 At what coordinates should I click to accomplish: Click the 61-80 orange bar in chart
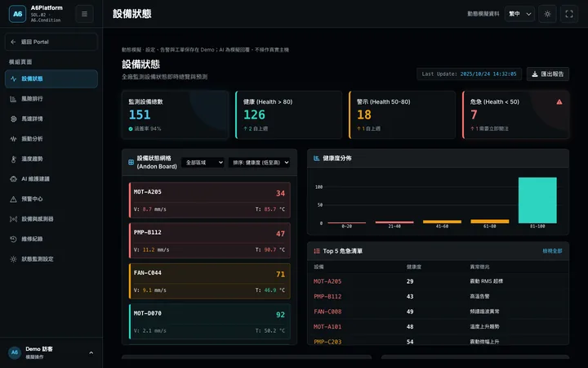click(490, 221)
